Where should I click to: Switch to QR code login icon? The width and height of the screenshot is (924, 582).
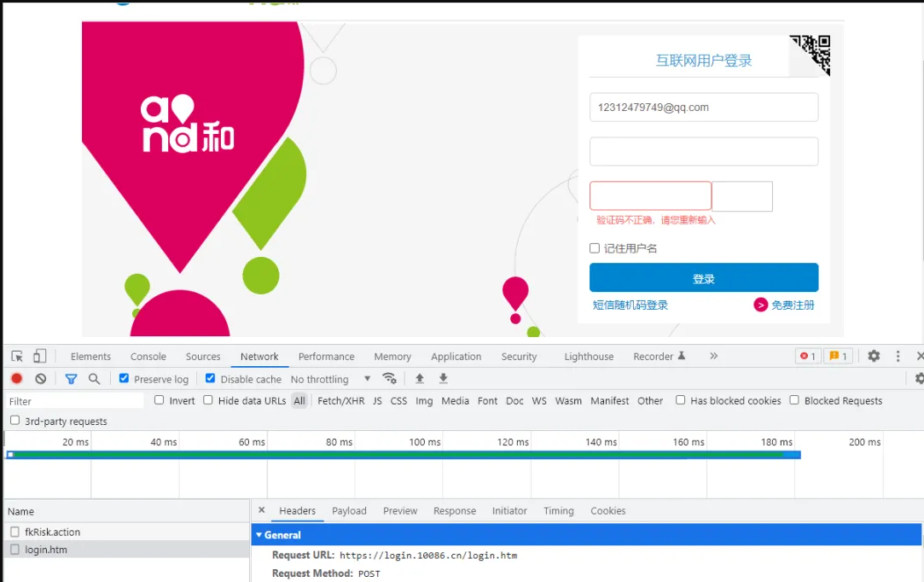coord(811,55)
